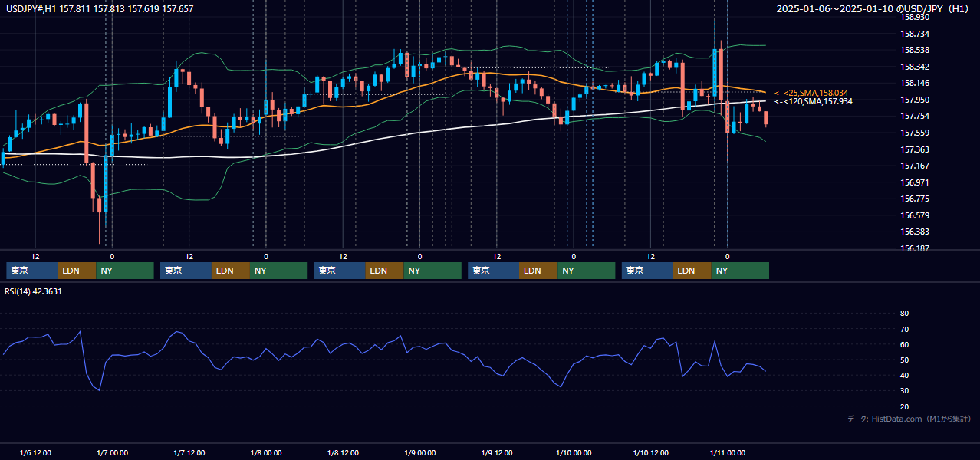Click price axis label 157.950
Image resolution: width=980 pixels, height=460 pixels.
915,100
